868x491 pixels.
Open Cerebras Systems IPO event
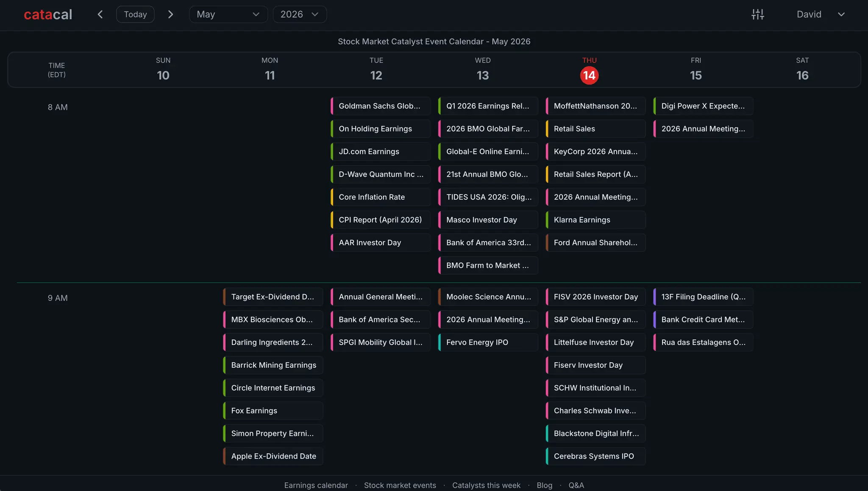click(x=596, y=456)
